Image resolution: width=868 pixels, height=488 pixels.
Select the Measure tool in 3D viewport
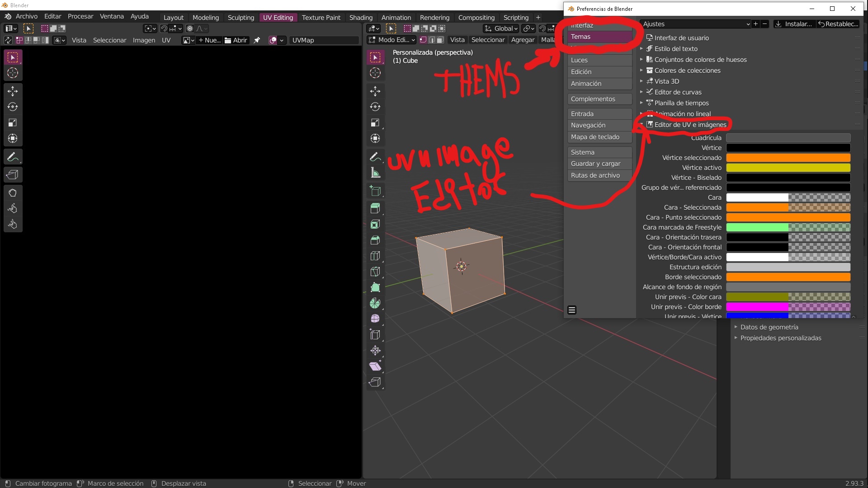[x=375, y=173]
